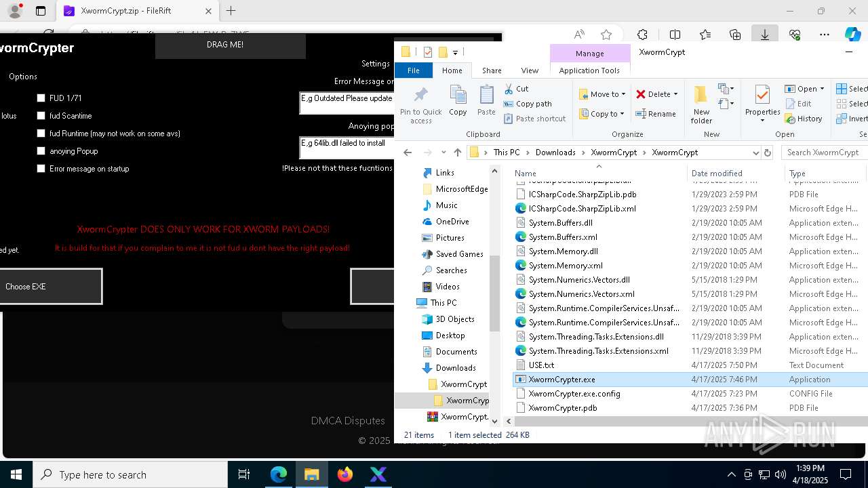Open Music in the navigation pane
The width and height of the screenshot is (868, 488).
click(446, 205)
